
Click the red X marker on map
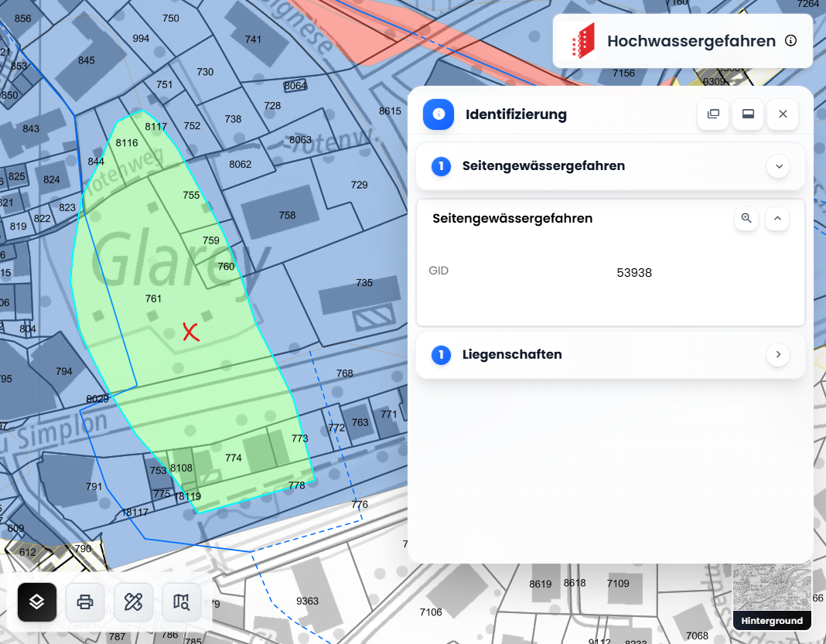[x=190, y=332]
